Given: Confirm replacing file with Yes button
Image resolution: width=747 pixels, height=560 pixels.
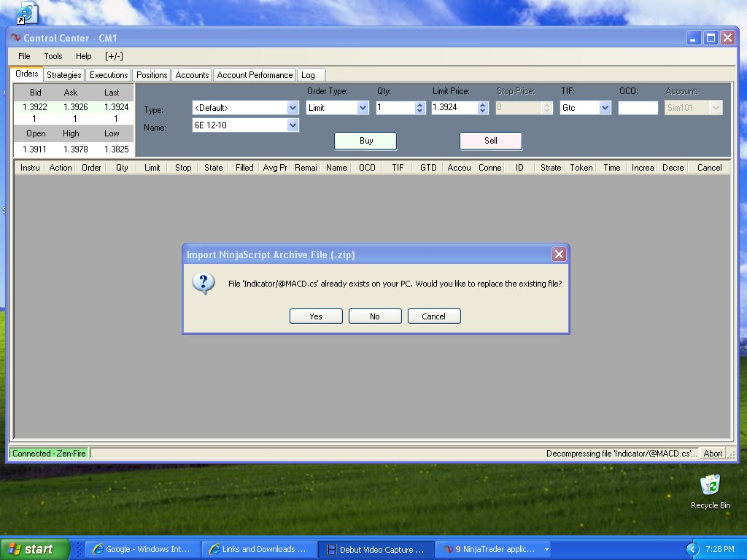Looking at the screenshot, I should (316, 316).
